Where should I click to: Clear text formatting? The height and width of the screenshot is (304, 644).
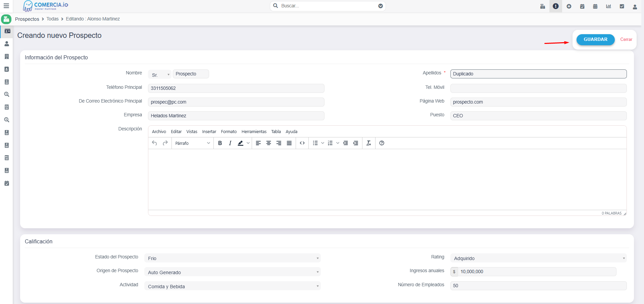[x=368, y=143]
